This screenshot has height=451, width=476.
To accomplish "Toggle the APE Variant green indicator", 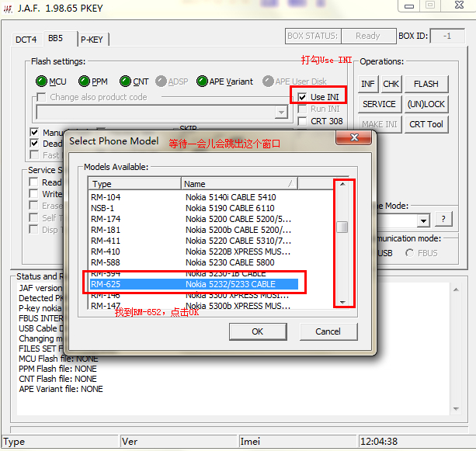I will 202,82.
